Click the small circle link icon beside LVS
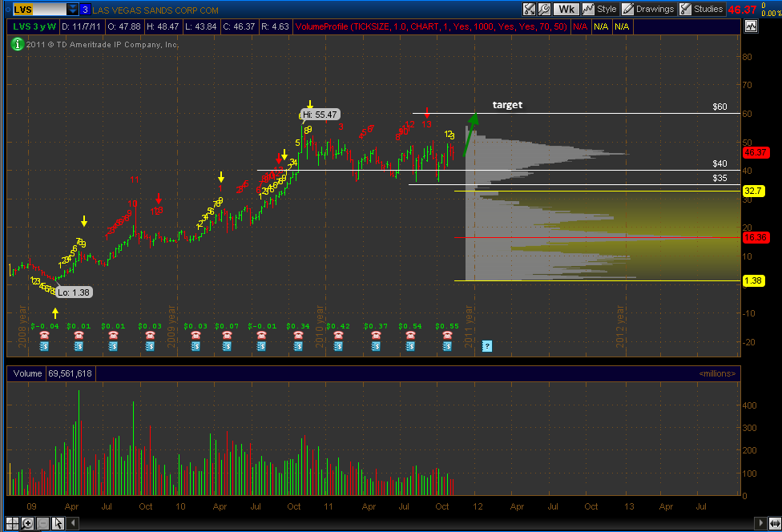This screenshot has width=782, height=532. pyautogui.click(x=7, y=9)
